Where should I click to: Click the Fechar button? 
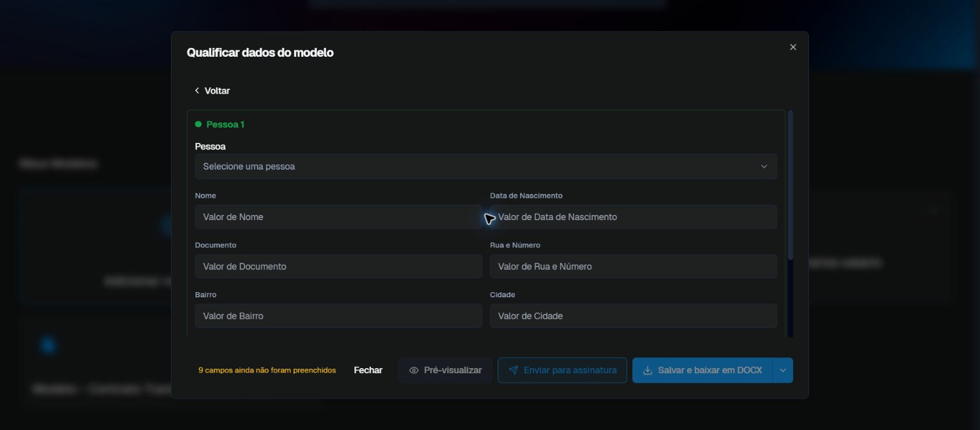(x=368, y=370)
